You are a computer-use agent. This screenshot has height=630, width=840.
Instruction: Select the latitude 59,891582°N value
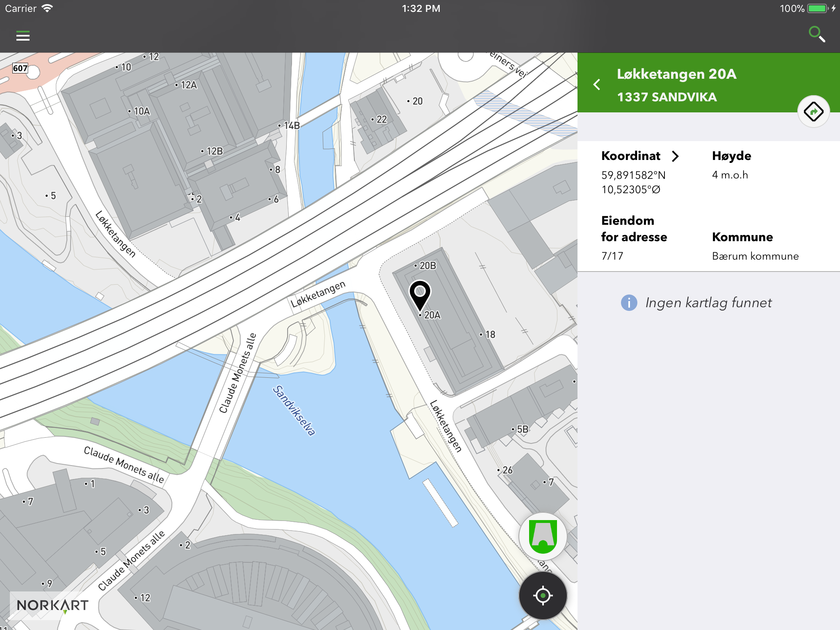click(x=633, y=175)
